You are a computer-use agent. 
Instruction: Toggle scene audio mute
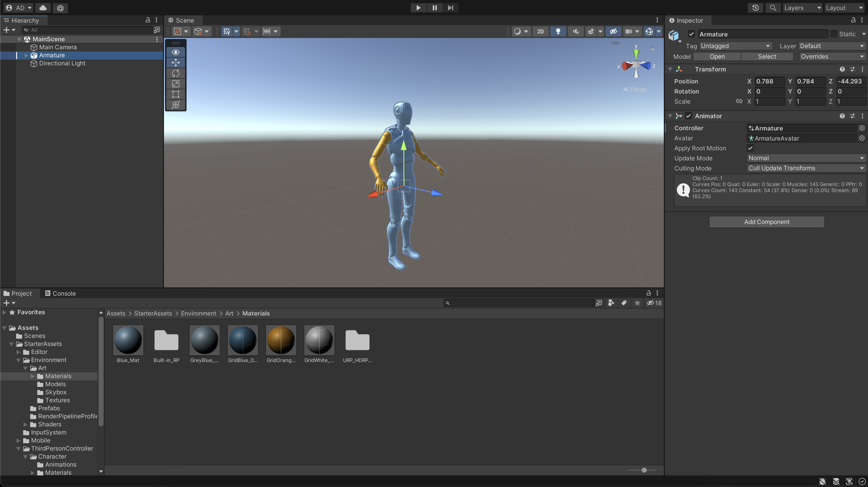pyautogui.click(x=576, y=31)
